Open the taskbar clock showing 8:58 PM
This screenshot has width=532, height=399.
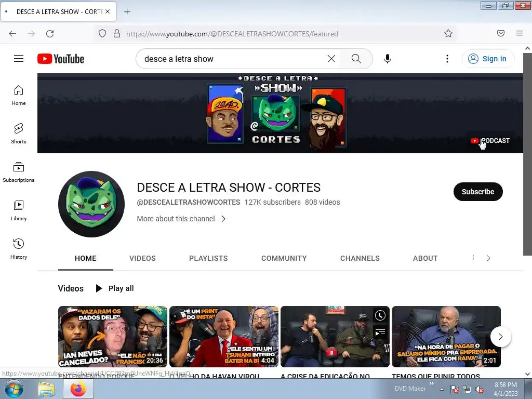pyautogui.click(x=506, y=389)
